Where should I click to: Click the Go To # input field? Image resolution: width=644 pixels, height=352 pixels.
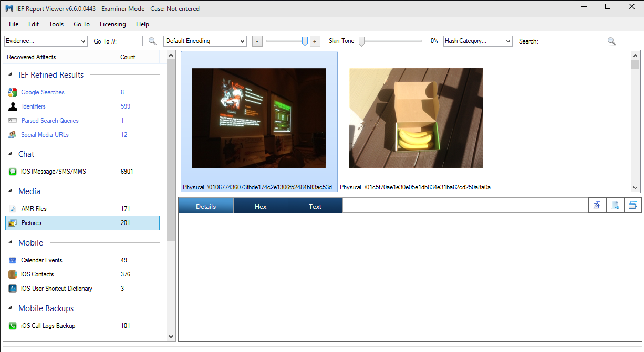pos(132,41)
